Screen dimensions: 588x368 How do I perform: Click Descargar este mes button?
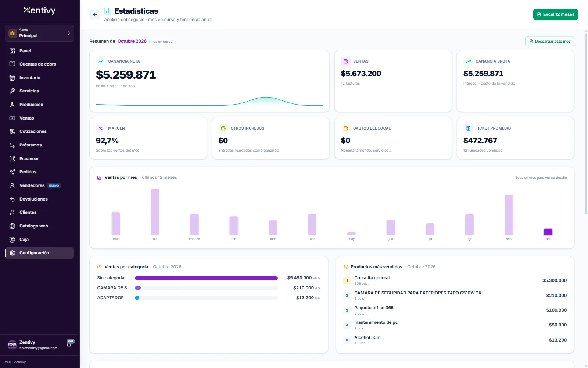click(549, 42)
